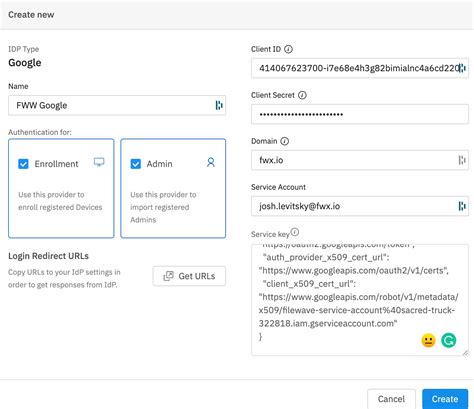Click password manager icon in Domain field
This screenshot has width=474, height=409.
click(x=462, y=160)
